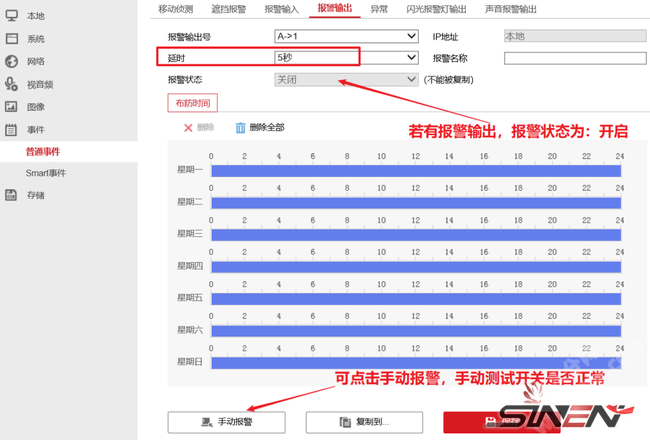This screenshot has height=440, width=650.
Task: Select the 布防时间 tab button
Action: (193, 103)
